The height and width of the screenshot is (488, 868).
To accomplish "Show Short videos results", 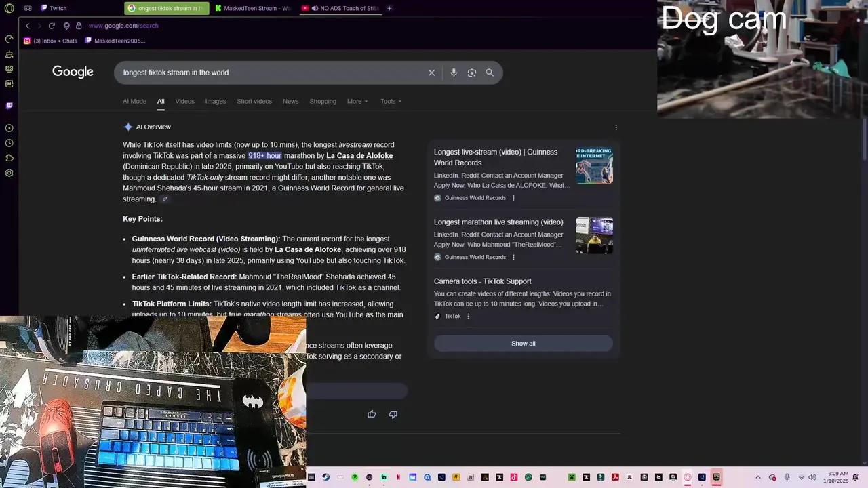I will (254, 101).
